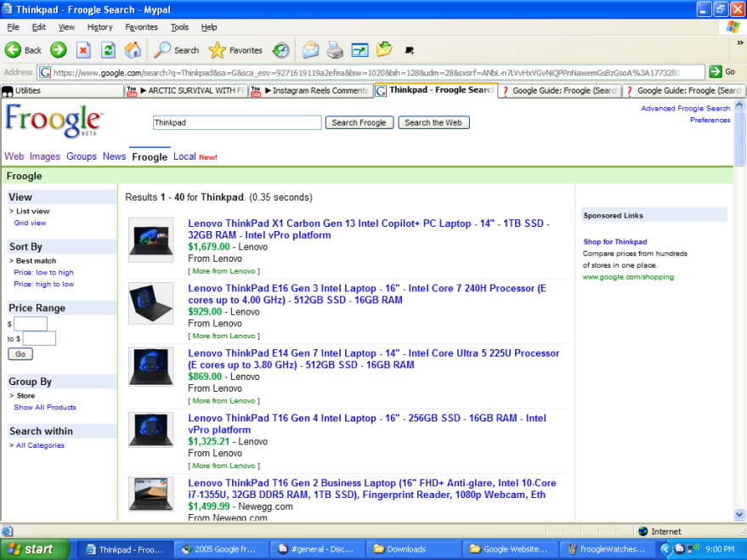
Task: Click the Back arrow toolbar icon
Action: click(14, 50)
